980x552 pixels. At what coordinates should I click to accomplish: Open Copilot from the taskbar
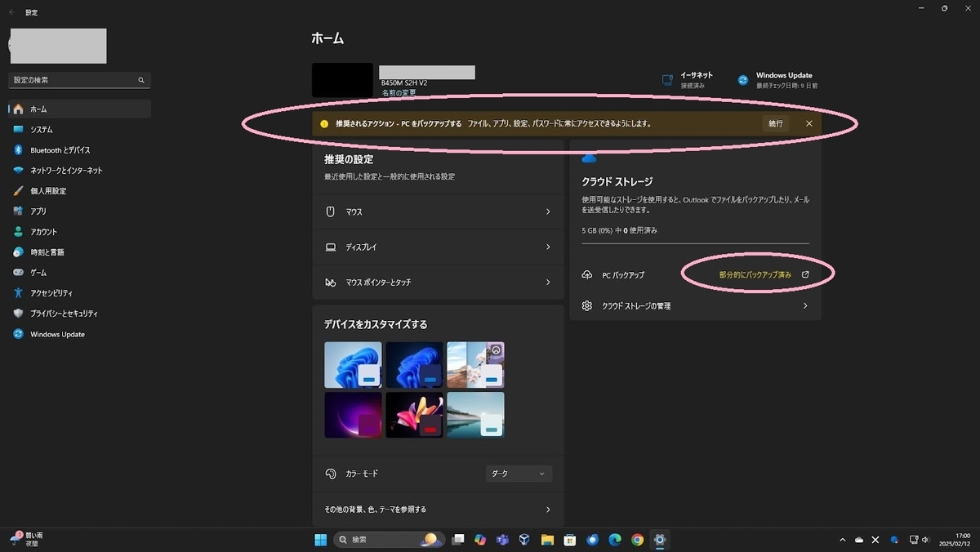click(480, 540)
